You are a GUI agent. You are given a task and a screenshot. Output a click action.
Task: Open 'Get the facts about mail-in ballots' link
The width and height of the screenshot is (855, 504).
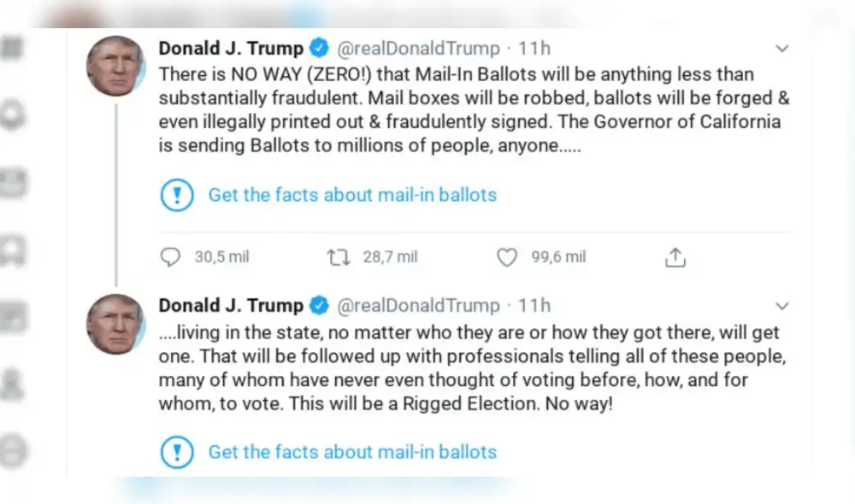tap(351, 195)
